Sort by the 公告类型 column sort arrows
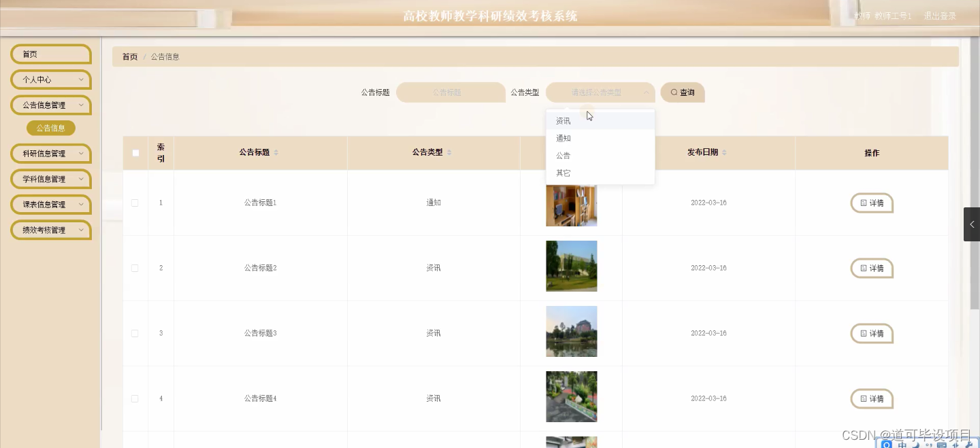The width and height of the screenshot is (980, 448). (449, 153)
